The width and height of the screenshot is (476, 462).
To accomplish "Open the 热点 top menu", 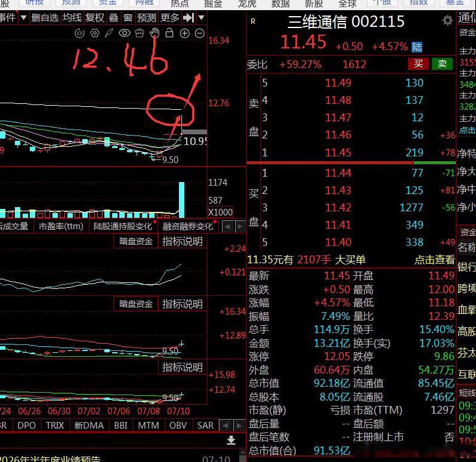I will [x=180, y=4].
